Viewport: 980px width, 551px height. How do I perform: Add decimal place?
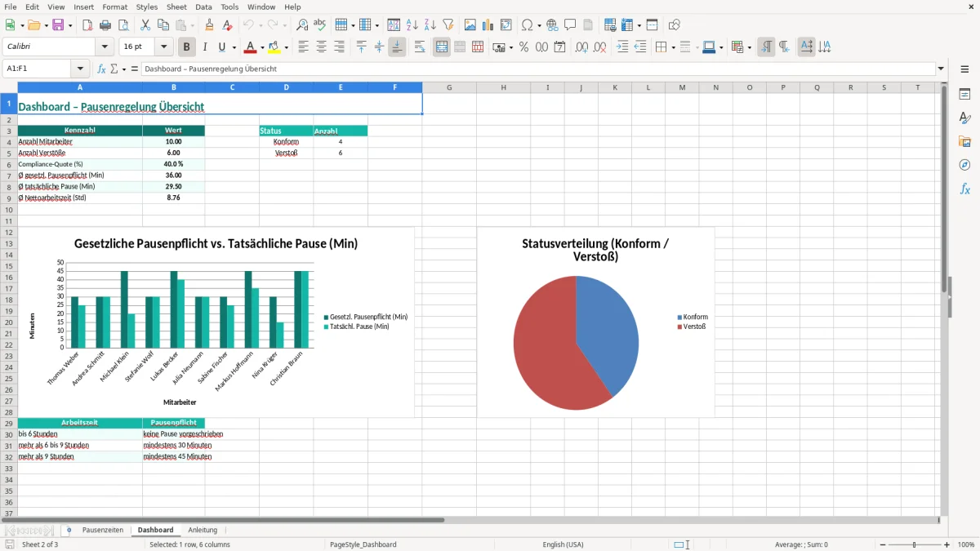tap(582, 47)
